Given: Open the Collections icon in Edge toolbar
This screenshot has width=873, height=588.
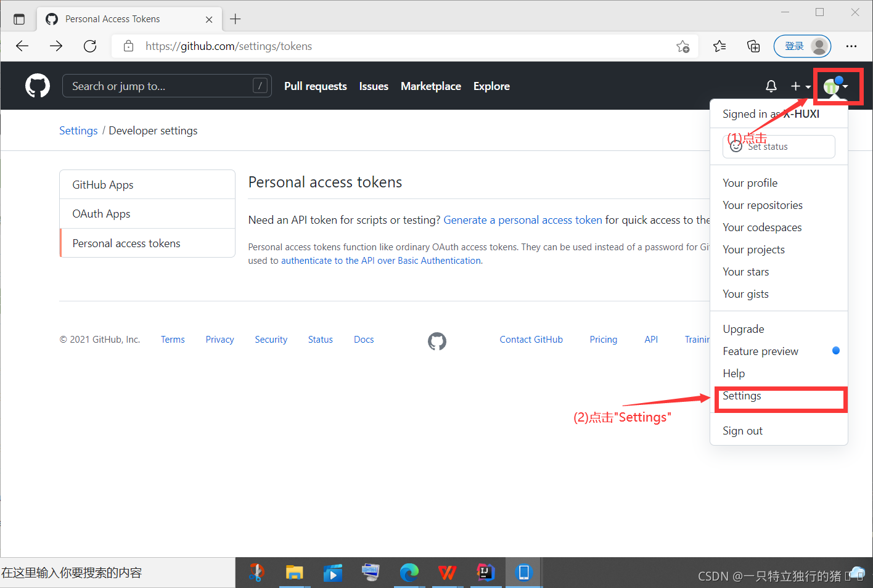Looking at the screenshot, I should pyautogui.click(x=753, y=46).
